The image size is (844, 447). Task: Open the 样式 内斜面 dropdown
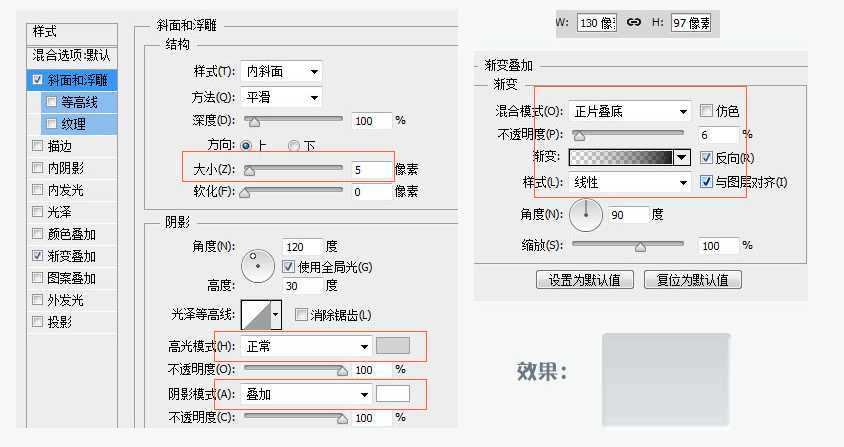pos(284,71)
